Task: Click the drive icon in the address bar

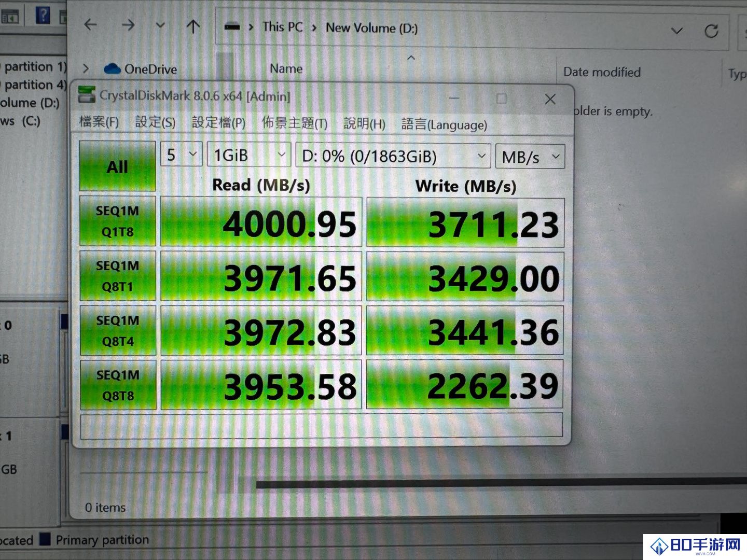Action: [x=232, y=26]
